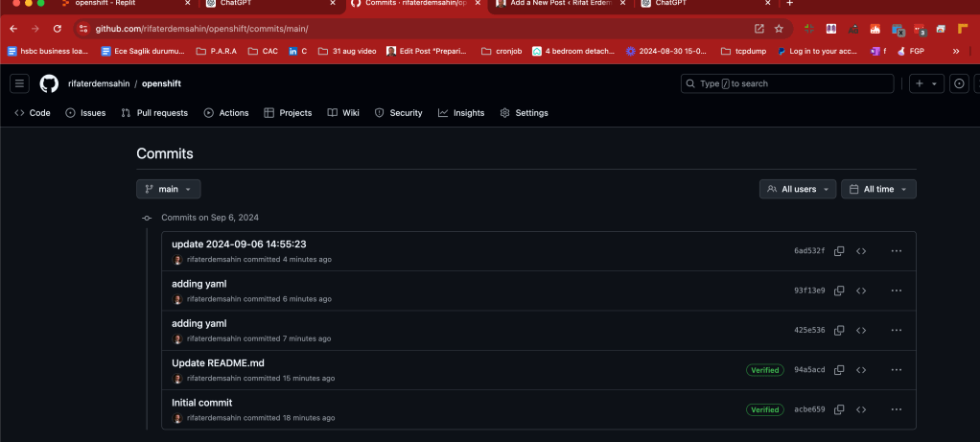The image size is (980, 442).
Task: Open the Wiki tab
Action: coord(343,113)
